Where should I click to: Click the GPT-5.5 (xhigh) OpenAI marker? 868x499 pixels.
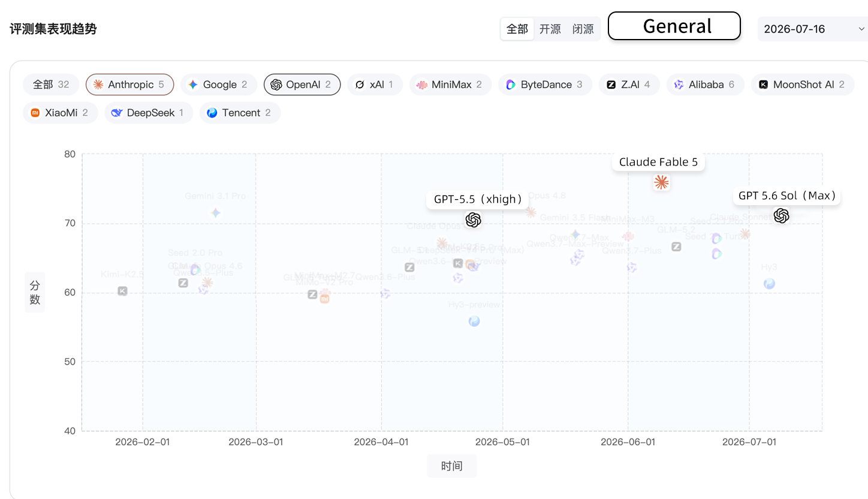tap(473, 220)
